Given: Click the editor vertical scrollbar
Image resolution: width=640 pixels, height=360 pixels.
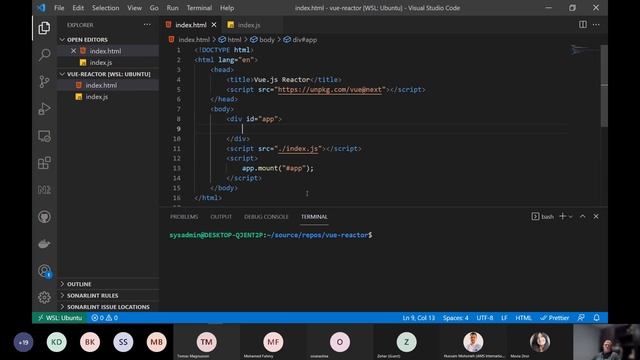Looking at the screenshot, I should point(604,86).
